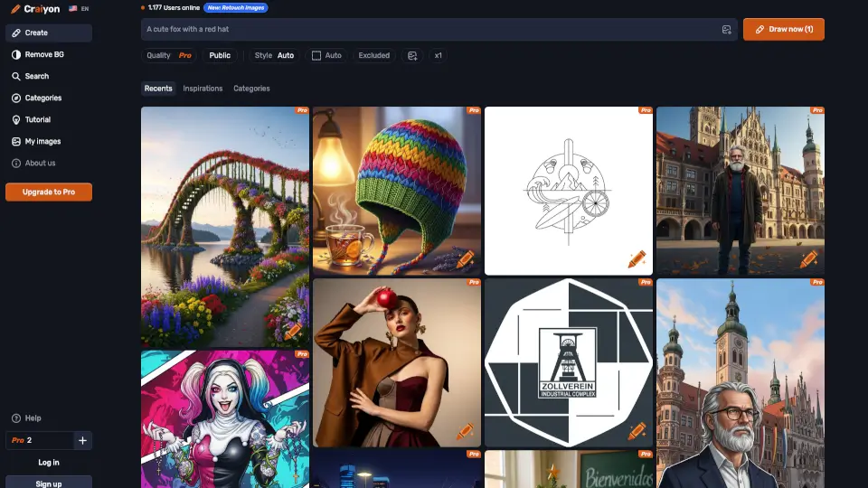Open Categories from the sidebar

[x=42, y=98]
